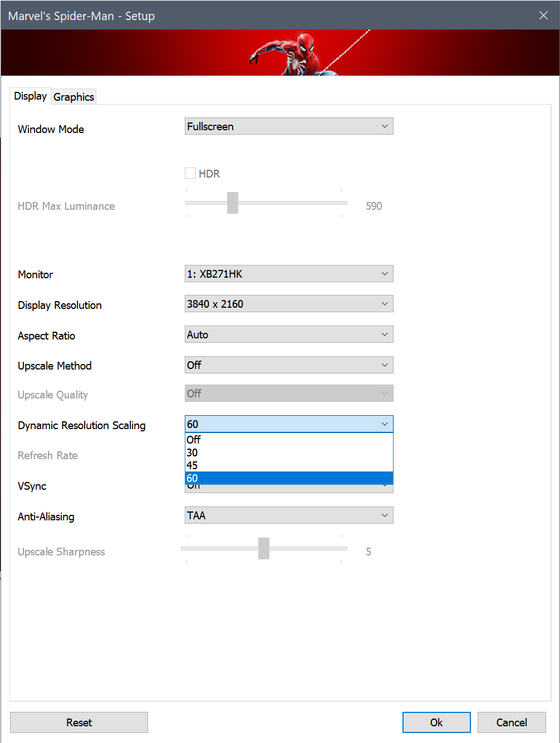560x743 pixels.
Task: Click the window title Marvel's Spider-Man - Setup
Action: click(x=81, y=16)
